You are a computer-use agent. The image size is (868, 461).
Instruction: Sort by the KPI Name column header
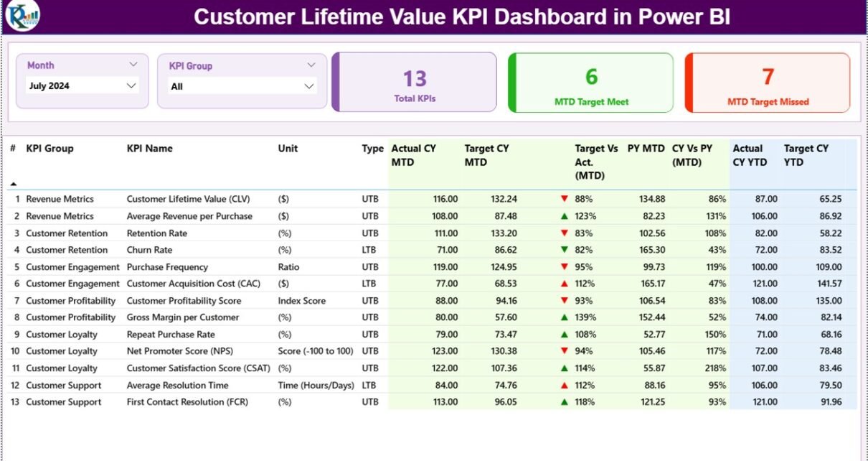149,149
